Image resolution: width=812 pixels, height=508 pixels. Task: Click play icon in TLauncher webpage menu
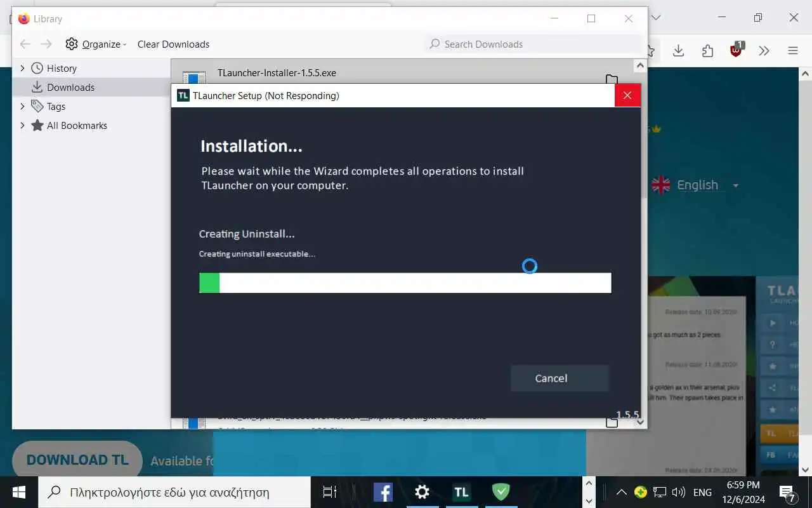pos(773,323)
